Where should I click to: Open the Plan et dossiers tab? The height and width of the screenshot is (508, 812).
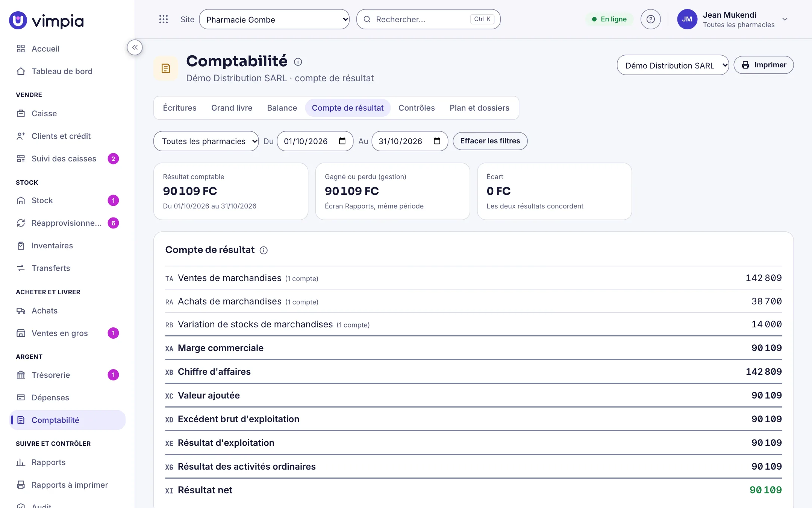pyautogui.click(x=479, y=108)
